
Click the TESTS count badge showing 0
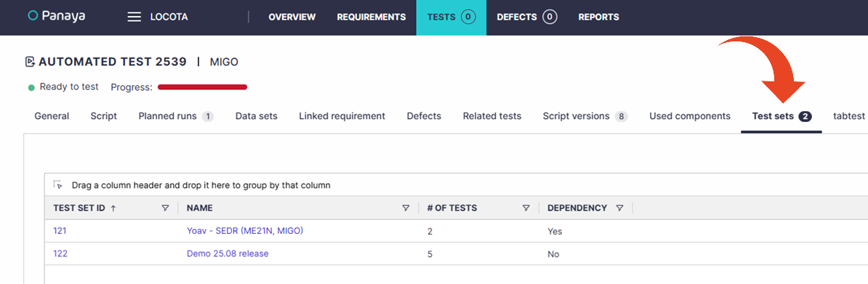[x=467, y=17]
